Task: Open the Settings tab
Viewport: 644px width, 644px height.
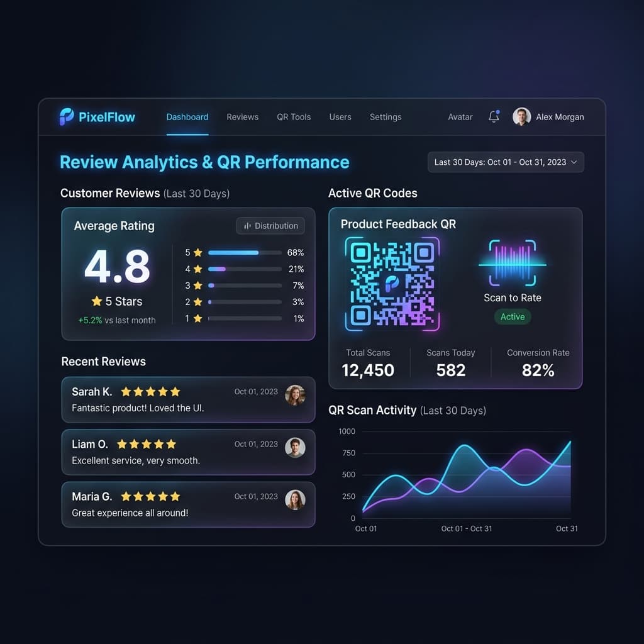Action: (386, 117)
